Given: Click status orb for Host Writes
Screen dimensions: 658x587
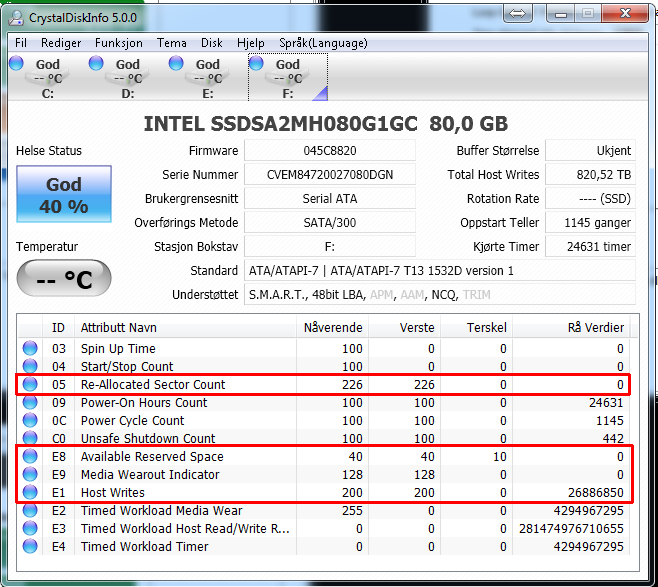Looking at the screenshot, I should [x=30, y=492].
